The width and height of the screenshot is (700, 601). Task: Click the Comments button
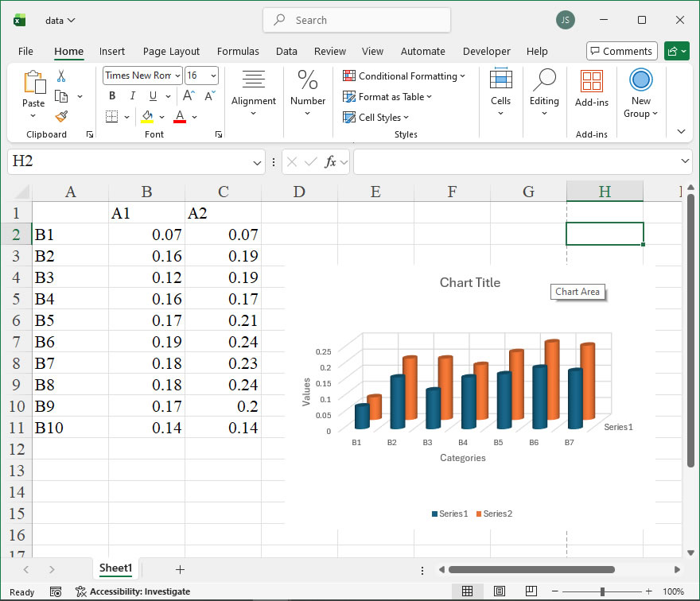[x=621, y=51]
